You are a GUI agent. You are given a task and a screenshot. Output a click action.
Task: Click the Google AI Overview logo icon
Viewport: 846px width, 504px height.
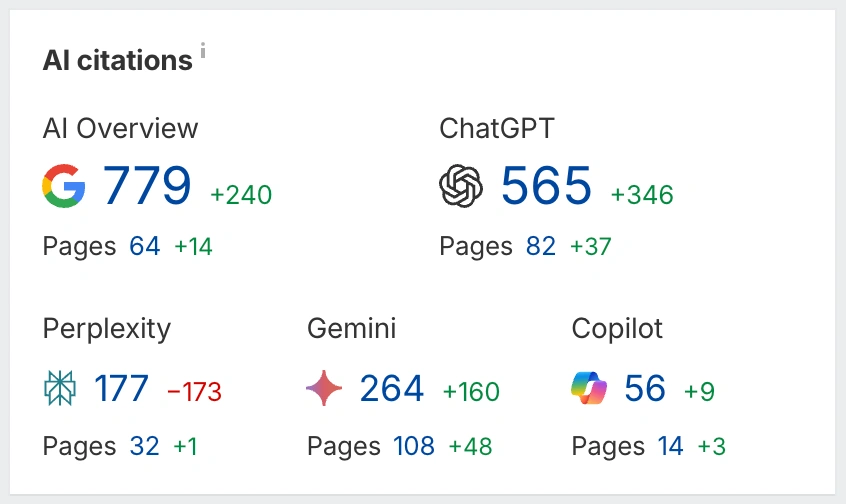click(x=64, y=187)
